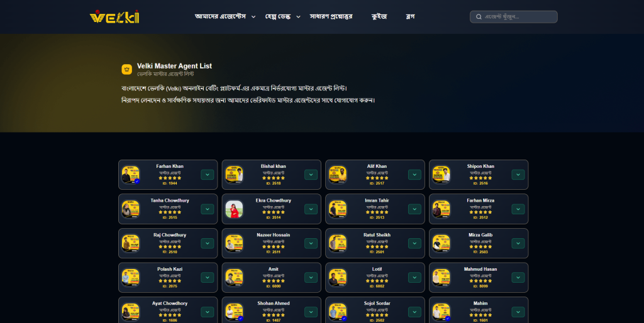Open Shipon Khan's avatar thumbnail
Image resolution: width=644 pixels, height=323 pixels.
click(441, 175)
